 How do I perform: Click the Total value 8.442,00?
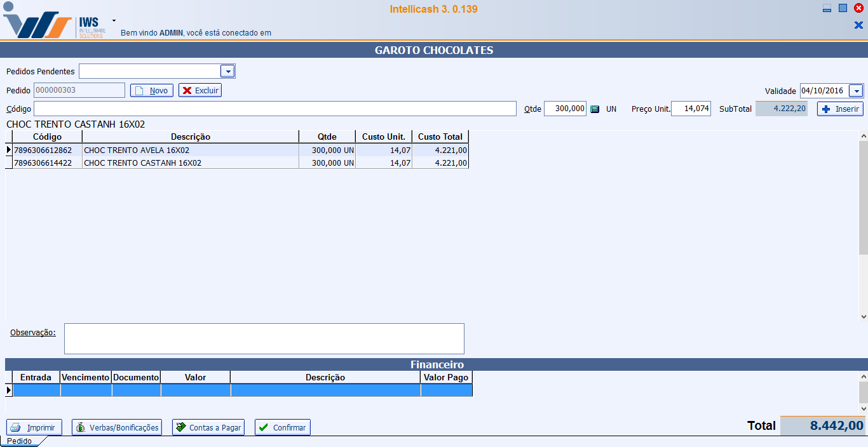pos(822,425)
